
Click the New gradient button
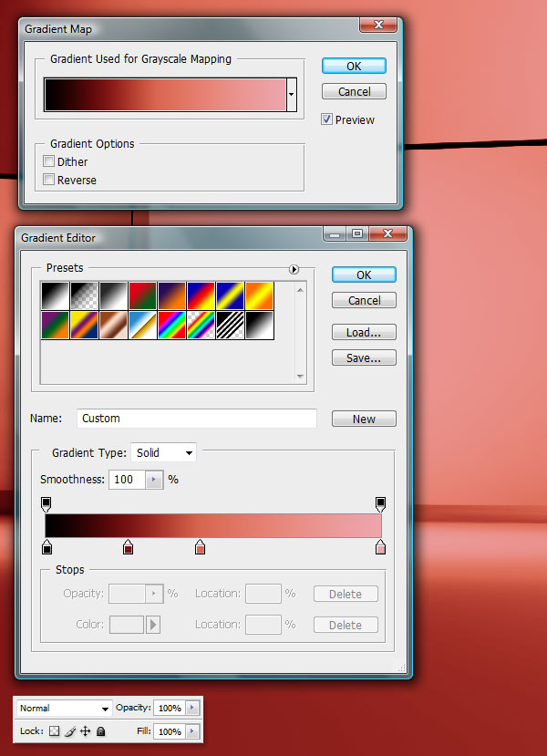[364, 419]
